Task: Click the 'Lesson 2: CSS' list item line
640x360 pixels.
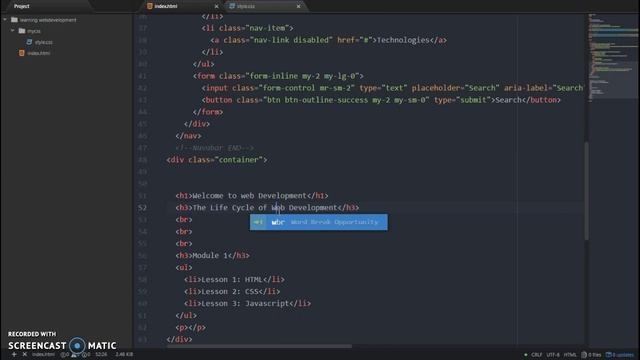Action: [232, 291]
